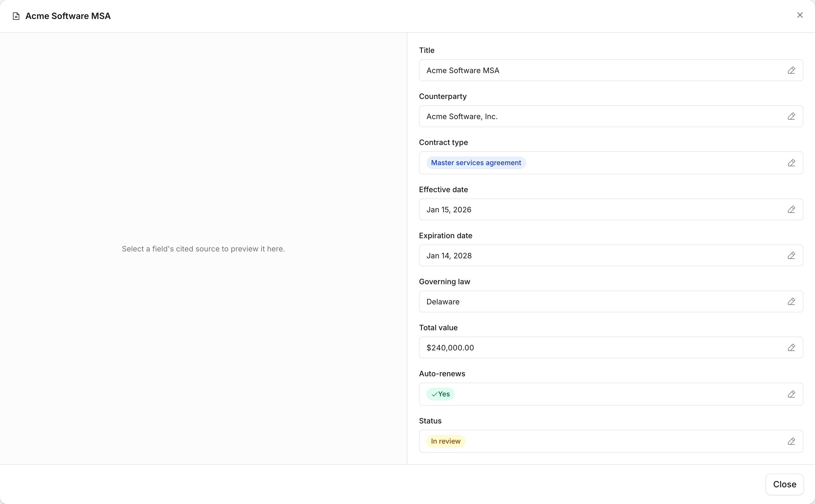Click the $240,000.00 total value
Viewport: 815px width, 504px height.
click(x=450, y=348)
